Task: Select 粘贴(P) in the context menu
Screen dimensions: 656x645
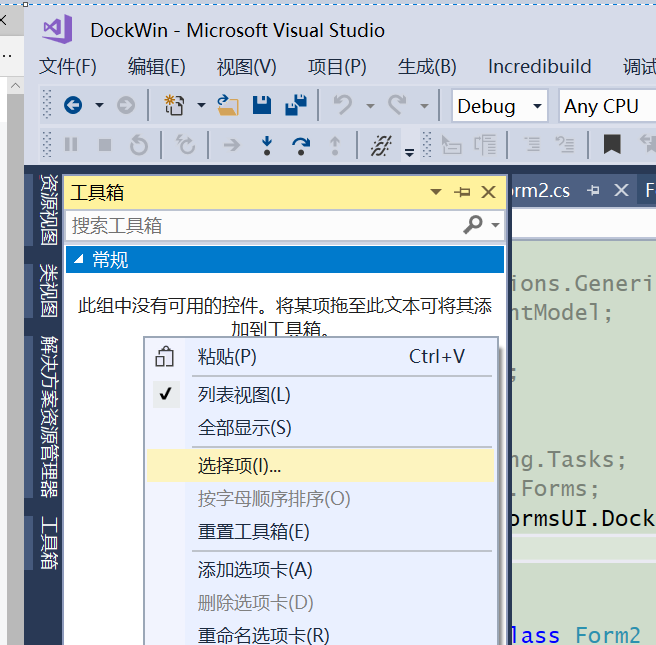Action: [320, 356]
